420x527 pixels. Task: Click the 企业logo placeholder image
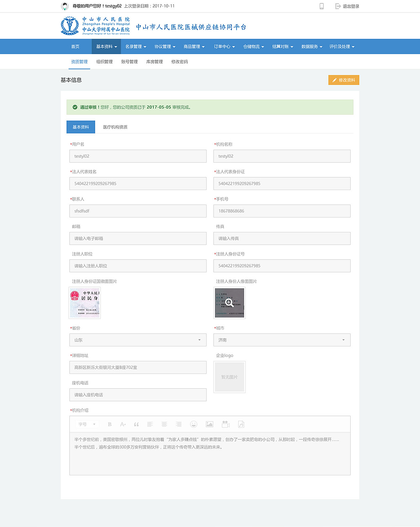tap(229, 377)
